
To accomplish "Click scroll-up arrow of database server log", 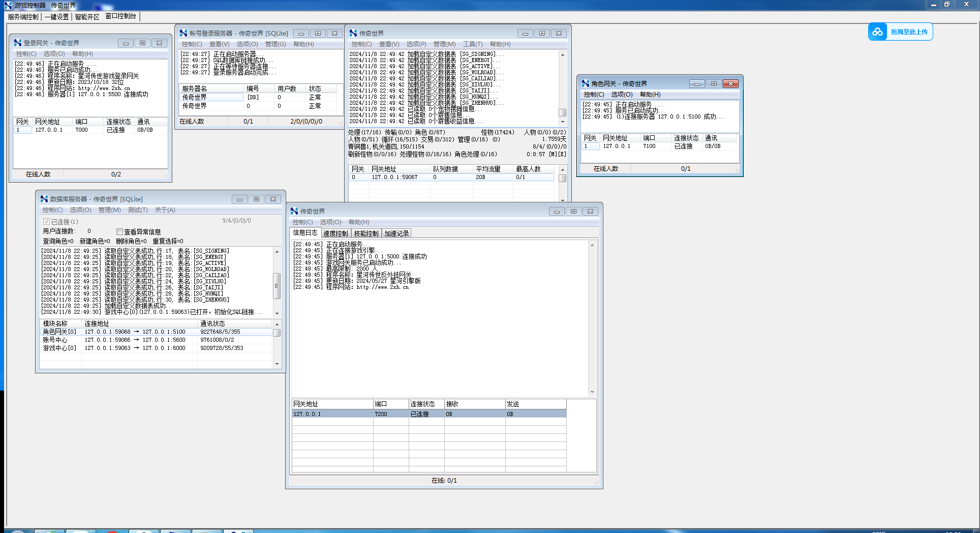I will 277,251.
